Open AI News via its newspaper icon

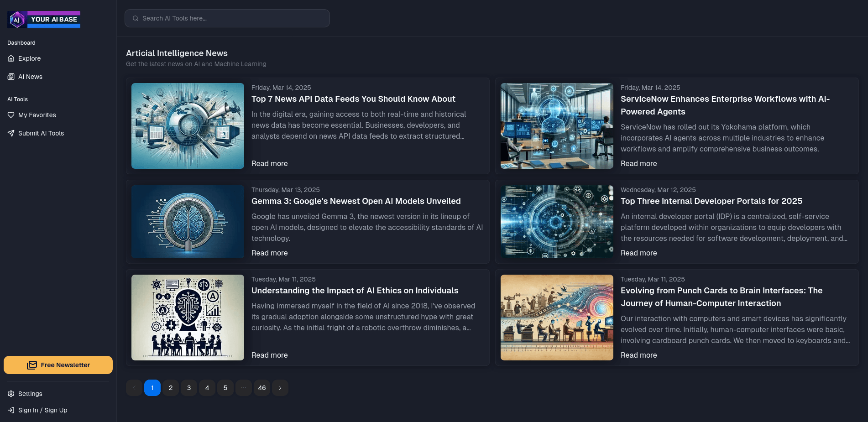click(x=11, y=77)
